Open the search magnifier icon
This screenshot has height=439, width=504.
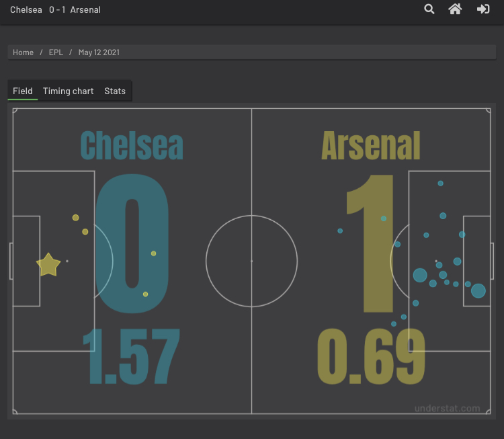429,9
